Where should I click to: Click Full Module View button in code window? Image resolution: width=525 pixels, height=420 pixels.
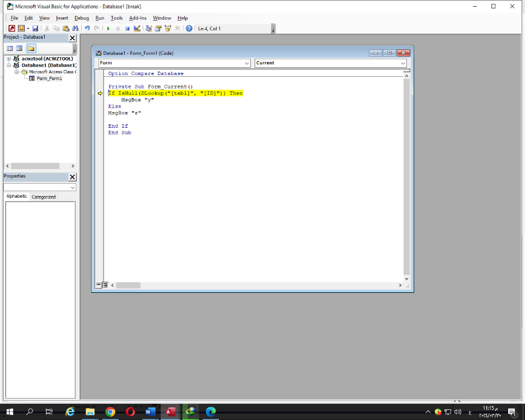point(105,285)
